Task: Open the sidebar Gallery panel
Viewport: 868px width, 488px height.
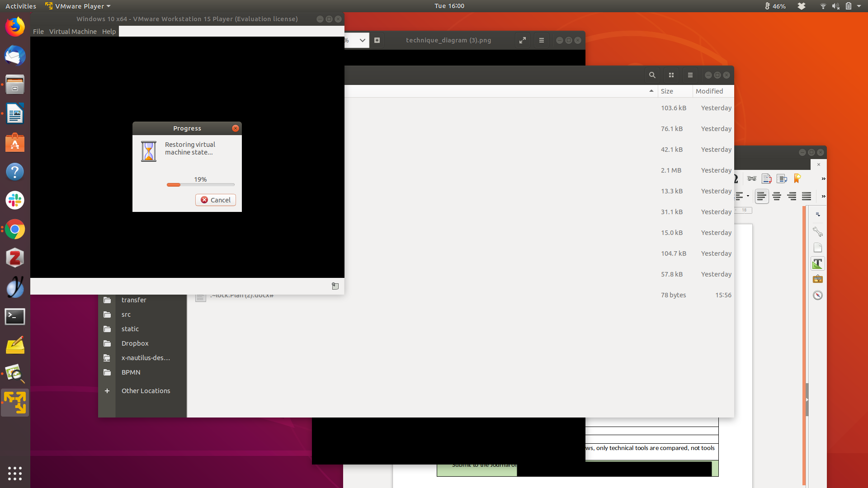Action: click(x=817, y=279)
